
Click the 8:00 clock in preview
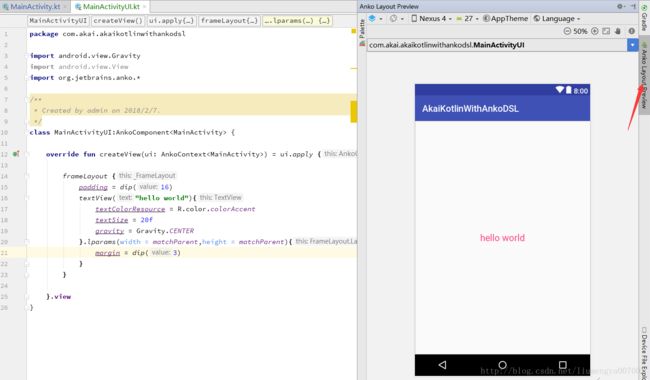click(580, 91)
